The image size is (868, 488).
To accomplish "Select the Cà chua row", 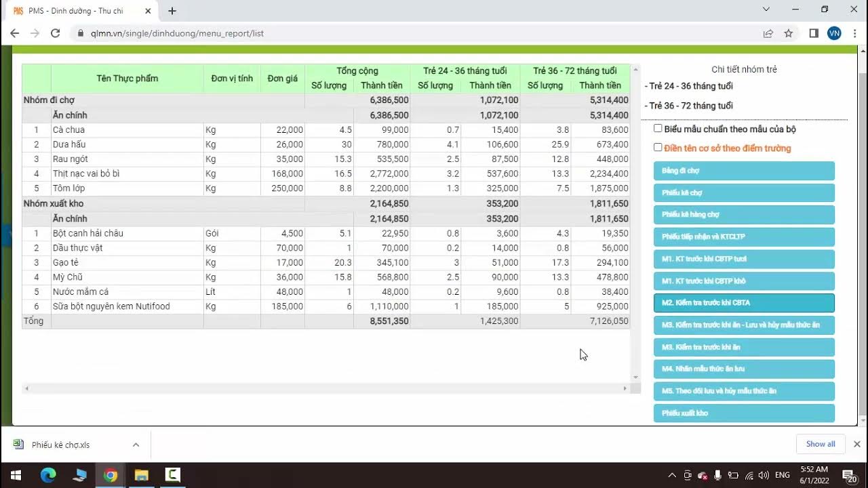I will click(325, 129).
